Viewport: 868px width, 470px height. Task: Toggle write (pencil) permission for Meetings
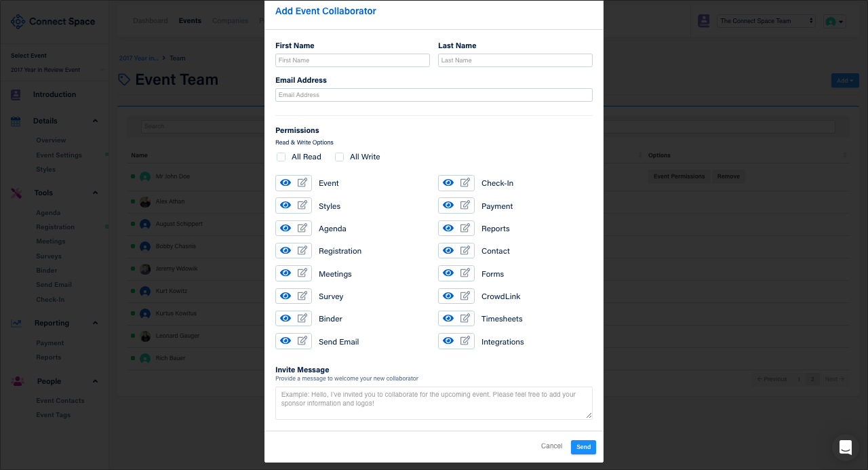coord(302,273)
